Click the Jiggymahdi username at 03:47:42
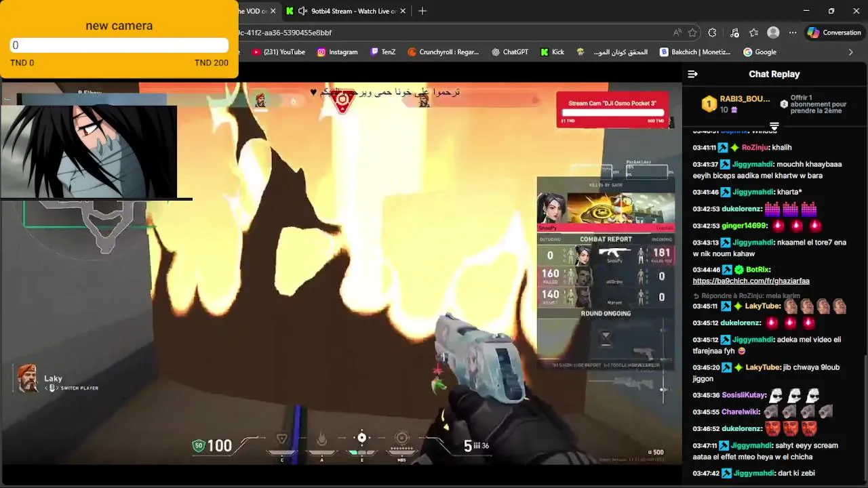 (x=753, y=473)
